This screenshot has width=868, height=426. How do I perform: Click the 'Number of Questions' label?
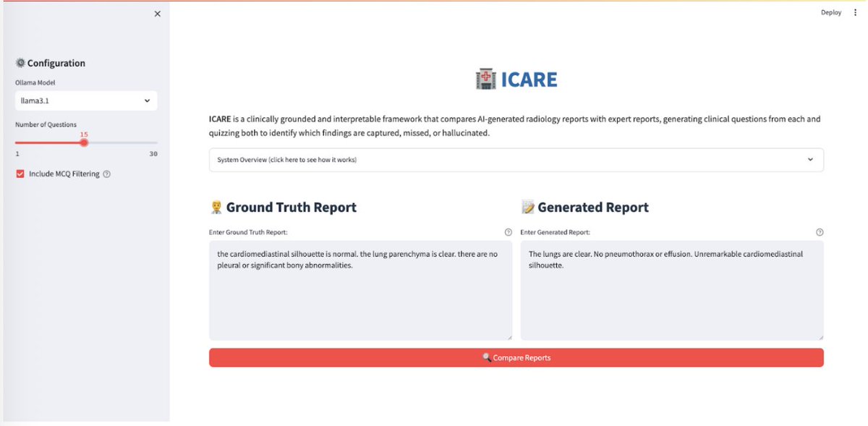pyautogui.click(x=46, y=124)
